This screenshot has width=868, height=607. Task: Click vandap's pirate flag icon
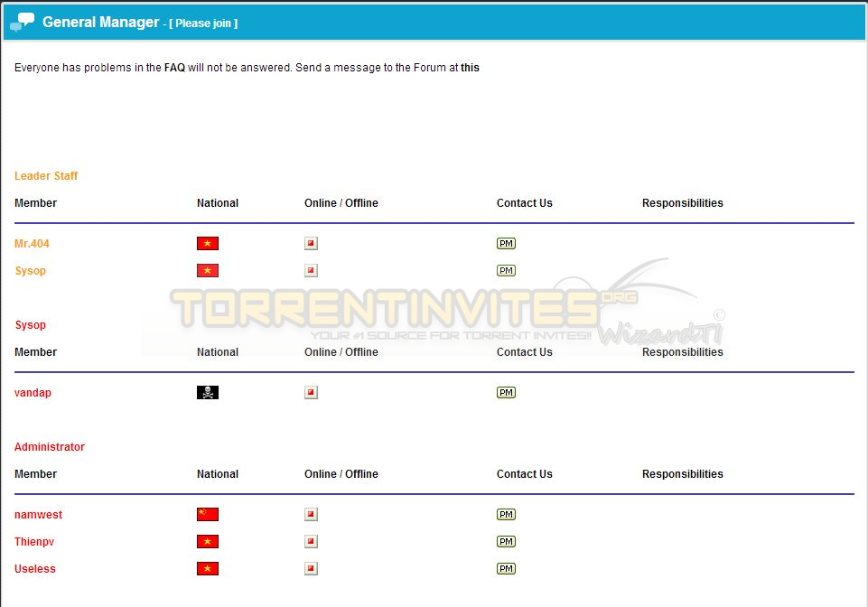click(x=208, y=393)
